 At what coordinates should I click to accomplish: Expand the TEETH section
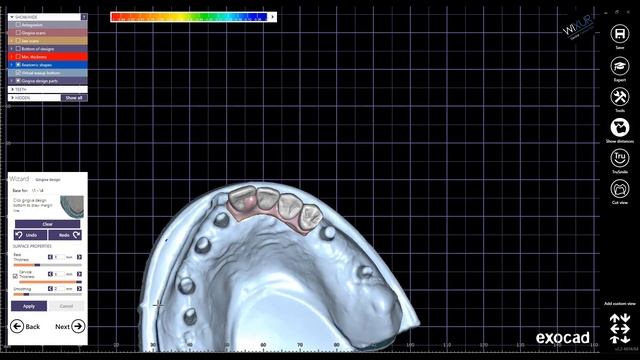pos(13,89)
